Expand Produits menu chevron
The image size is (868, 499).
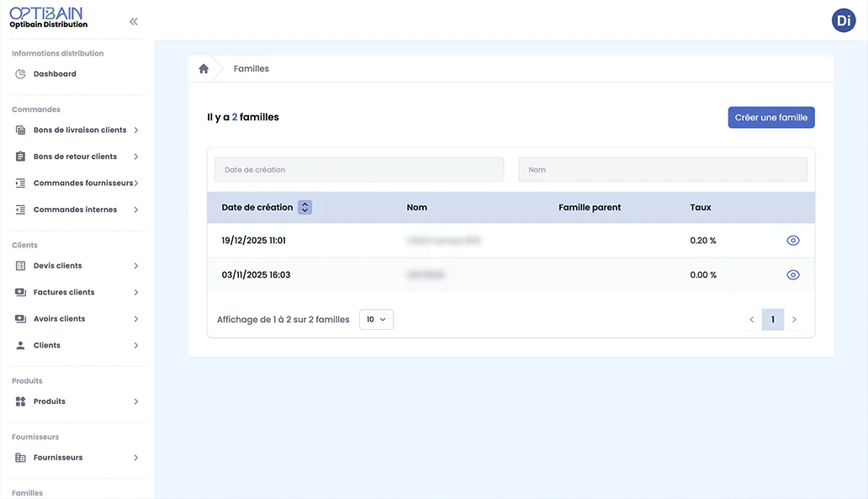coord(136,401)
